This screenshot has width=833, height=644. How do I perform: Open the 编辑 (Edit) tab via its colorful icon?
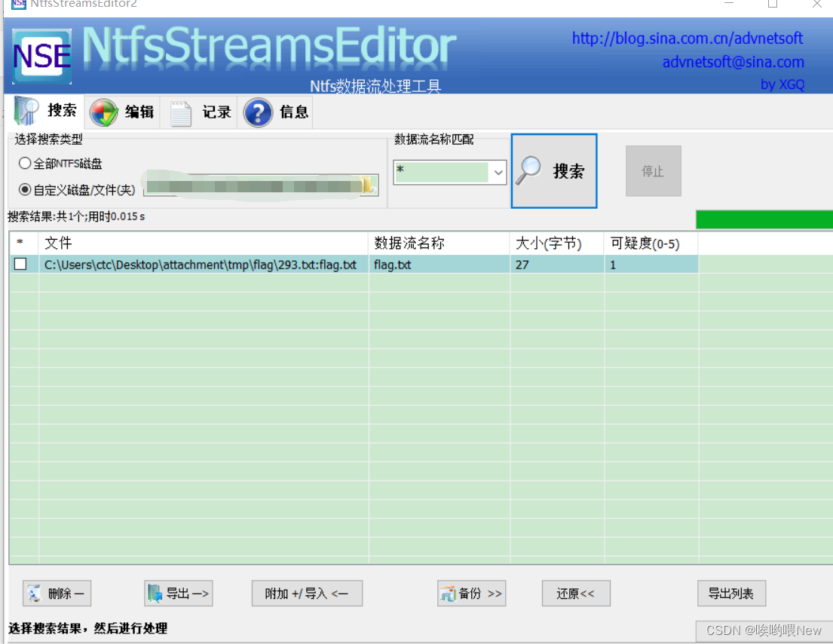point(104,111)
